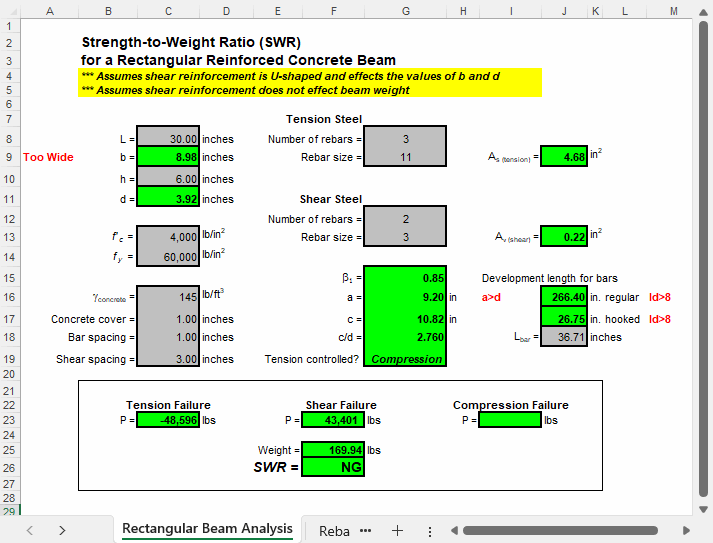The image size is (713, 543).
Task: Select row 13 header
Action: (x=7, y=237)
